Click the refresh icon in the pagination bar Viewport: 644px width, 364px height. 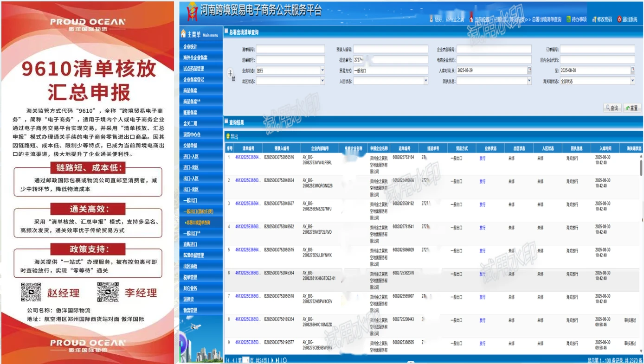click(284, 360)
